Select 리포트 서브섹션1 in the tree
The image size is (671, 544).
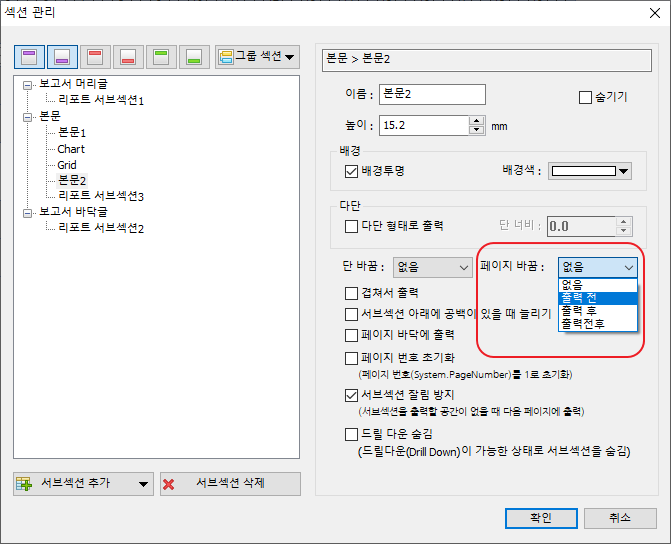101,100
